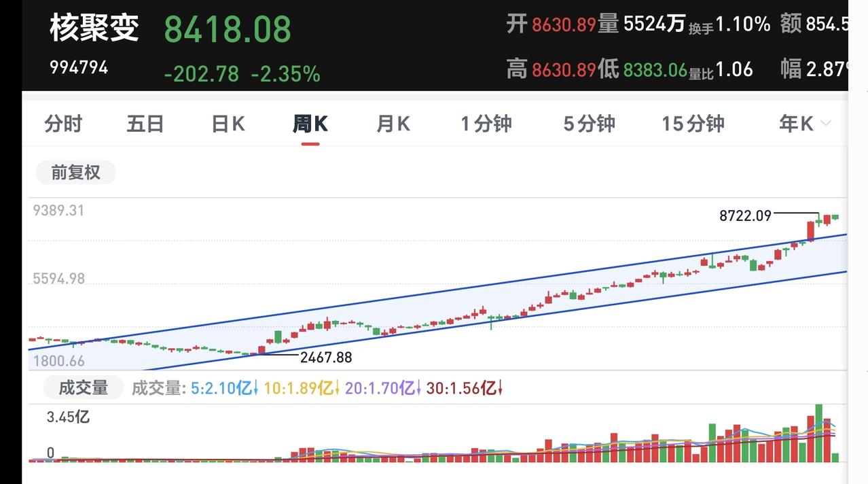Viewport: 868px width, 484px height.
Task: Click the 20-period volume average 20:1.70亿
Action: [x=383, y=388]
